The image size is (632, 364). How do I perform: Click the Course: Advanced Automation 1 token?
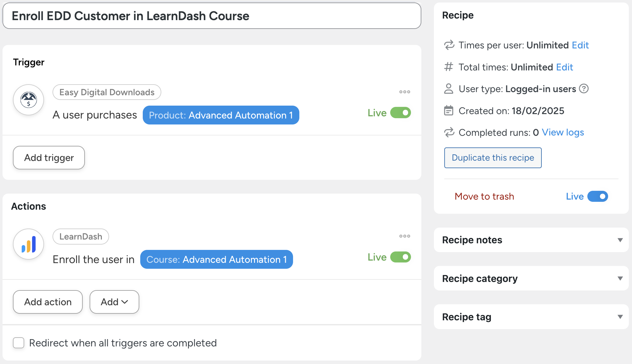tap(216, 259)
